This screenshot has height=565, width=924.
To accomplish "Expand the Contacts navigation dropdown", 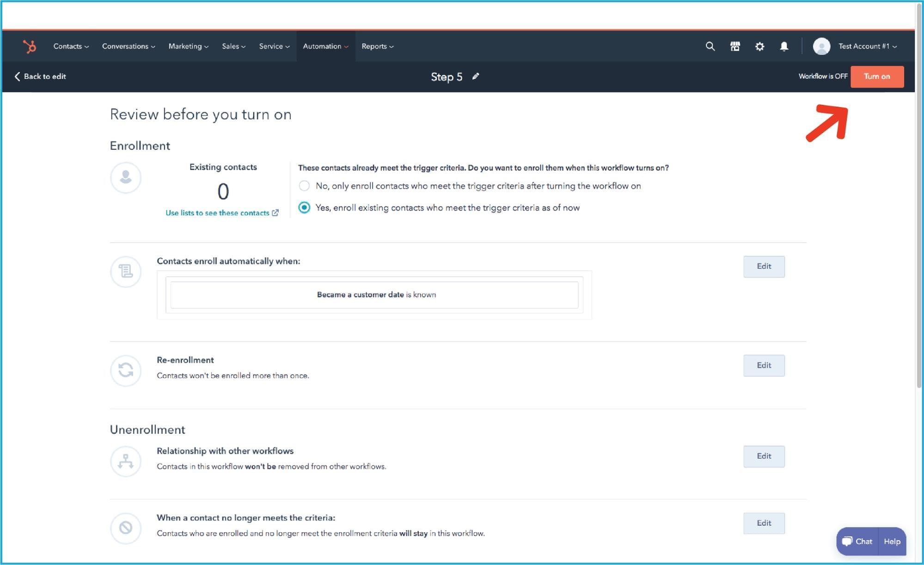I will [71, 46].
